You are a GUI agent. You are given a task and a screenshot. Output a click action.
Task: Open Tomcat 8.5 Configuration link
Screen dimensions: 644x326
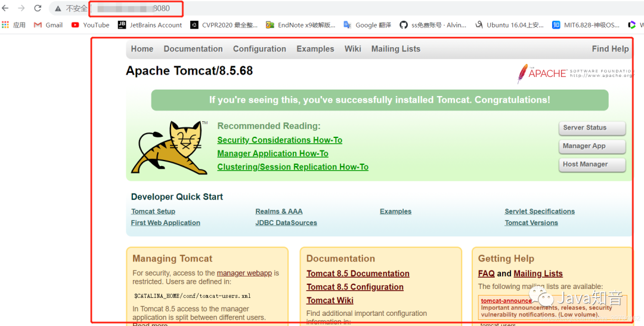pos(355,287)
